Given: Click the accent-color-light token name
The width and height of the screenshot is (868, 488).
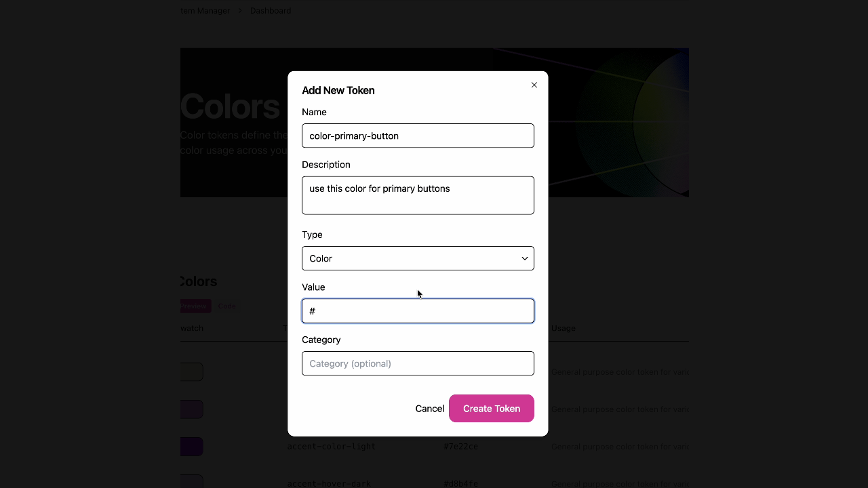Looking at the screenshot, I should (331, 447).
